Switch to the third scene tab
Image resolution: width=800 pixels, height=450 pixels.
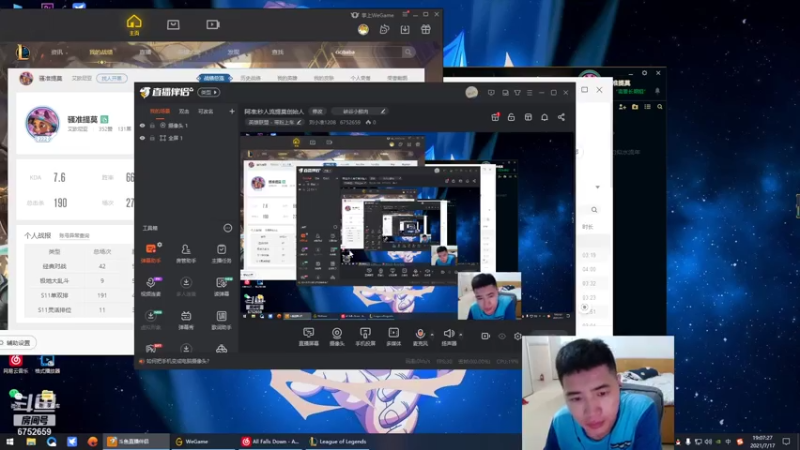(x=206, y=111)
